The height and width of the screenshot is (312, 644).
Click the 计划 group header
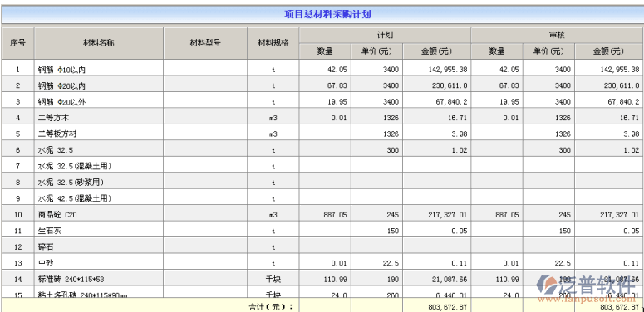pyautogui.click(x=385, y=35)
